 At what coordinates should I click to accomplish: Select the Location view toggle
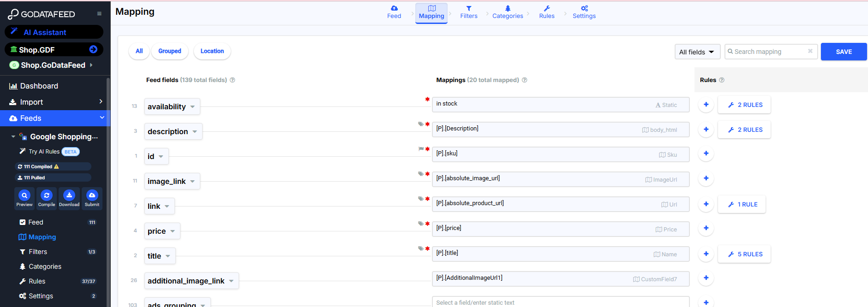(x=212, y=51)
